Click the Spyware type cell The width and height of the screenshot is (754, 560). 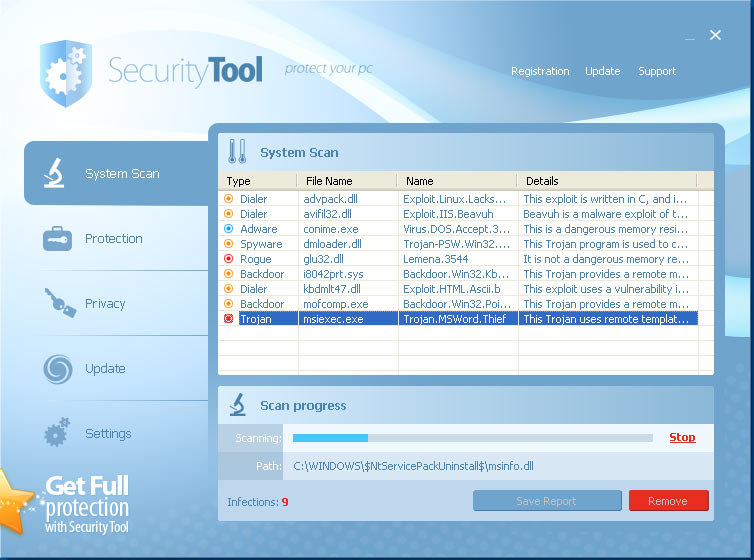pyautogui.click(x=261, y=244)
